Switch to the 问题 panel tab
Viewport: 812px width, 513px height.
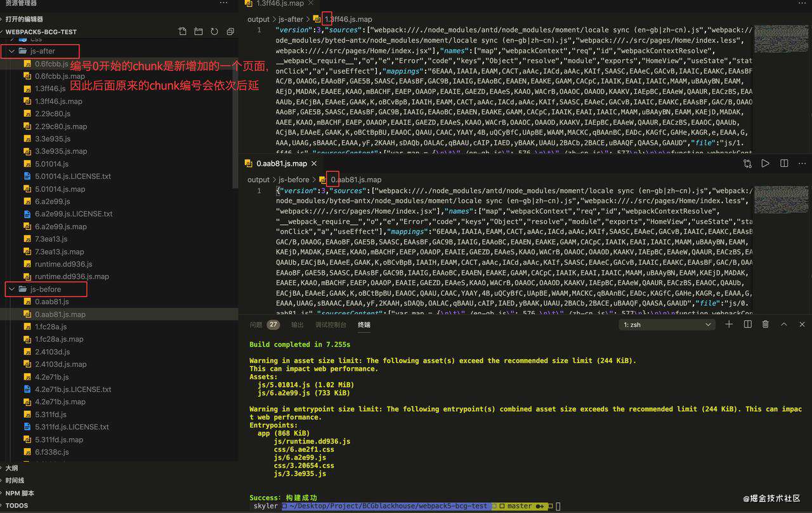point(256,324)
